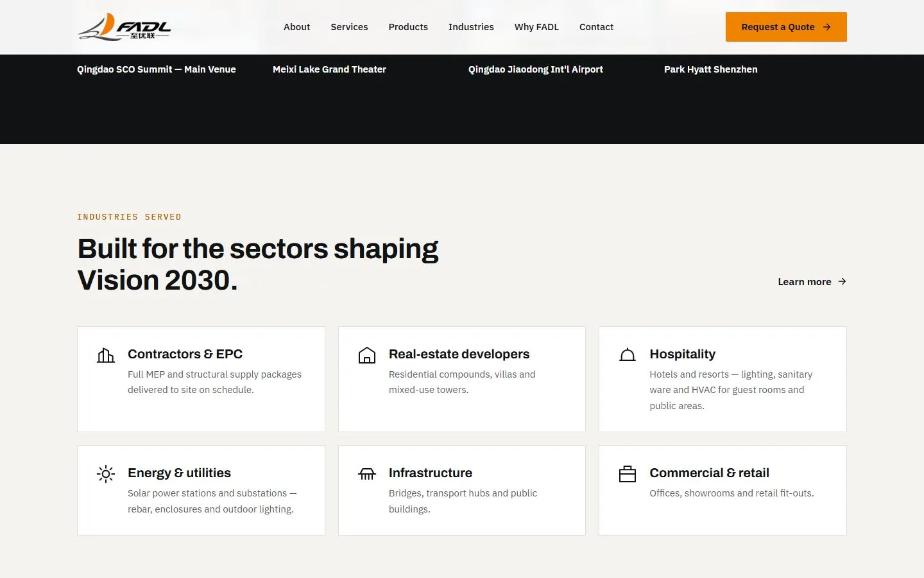Go to Products in navigation
Image resolution: width=924 pixels, height=578 pixels.
coord(408,27)
